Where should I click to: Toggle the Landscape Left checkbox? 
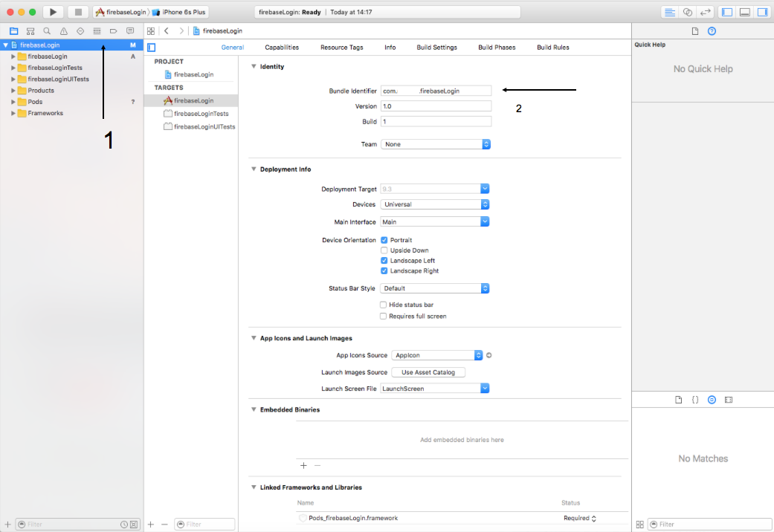384,261
